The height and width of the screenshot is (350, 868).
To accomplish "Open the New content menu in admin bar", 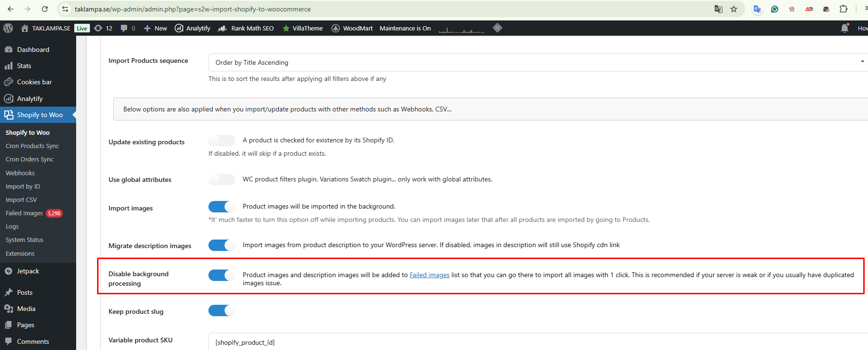I will coord(156,28).
